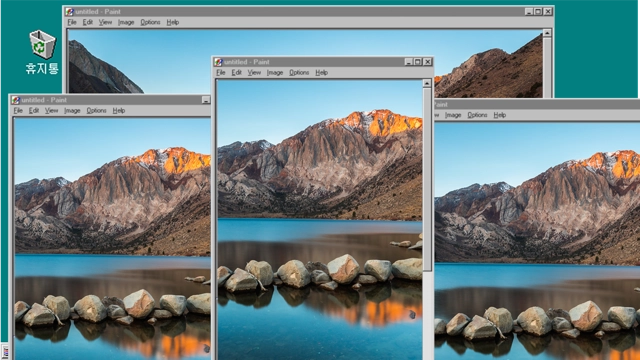
Task: Click the mountain lake canvas in the right Paint window
Action: pyautogui.click(x=537, y=241)
